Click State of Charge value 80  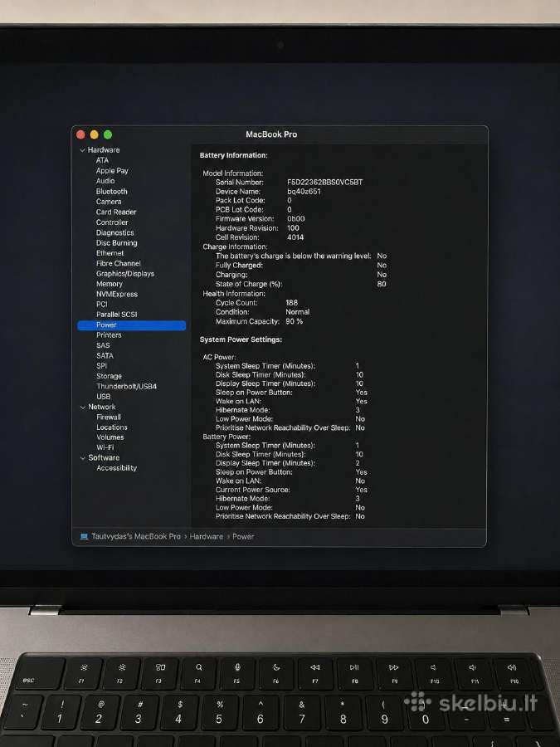click(382, 284)
